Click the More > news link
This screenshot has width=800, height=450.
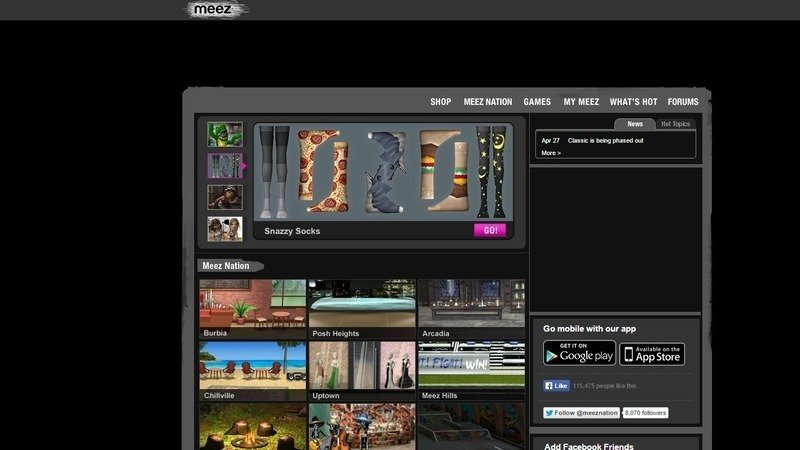[x=551, y=153]
